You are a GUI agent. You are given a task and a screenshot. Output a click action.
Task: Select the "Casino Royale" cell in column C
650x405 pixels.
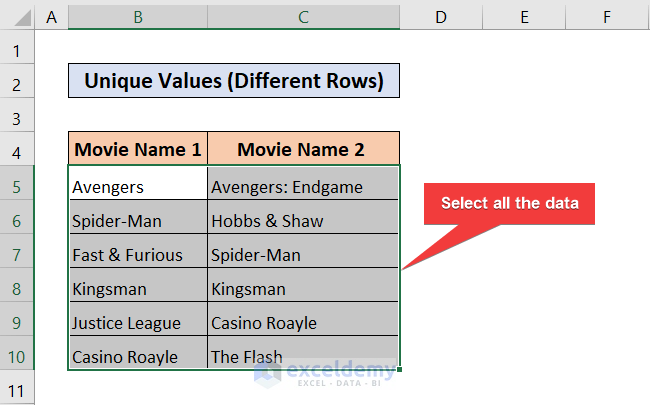coord(303,322)
